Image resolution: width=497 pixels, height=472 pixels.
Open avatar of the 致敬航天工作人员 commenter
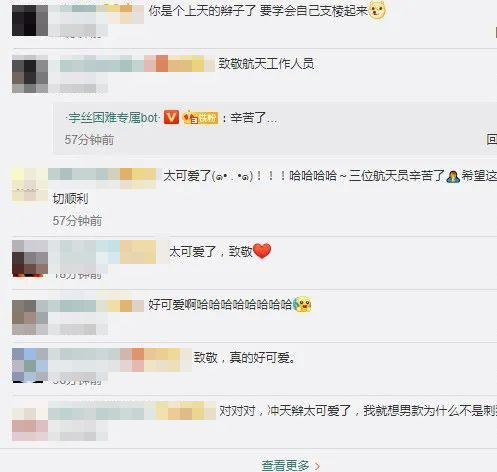coord(30,74)
